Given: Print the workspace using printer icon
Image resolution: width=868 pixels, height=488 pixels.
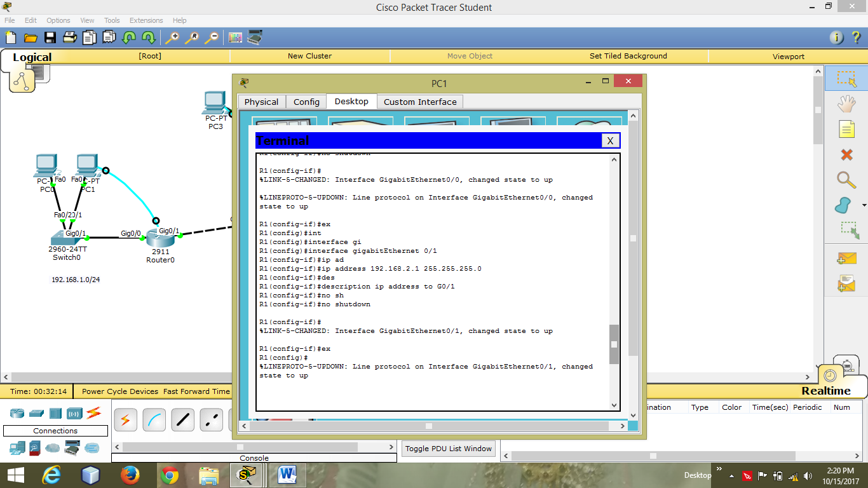Looking at the screenshot, I should [x=70, y=37].
